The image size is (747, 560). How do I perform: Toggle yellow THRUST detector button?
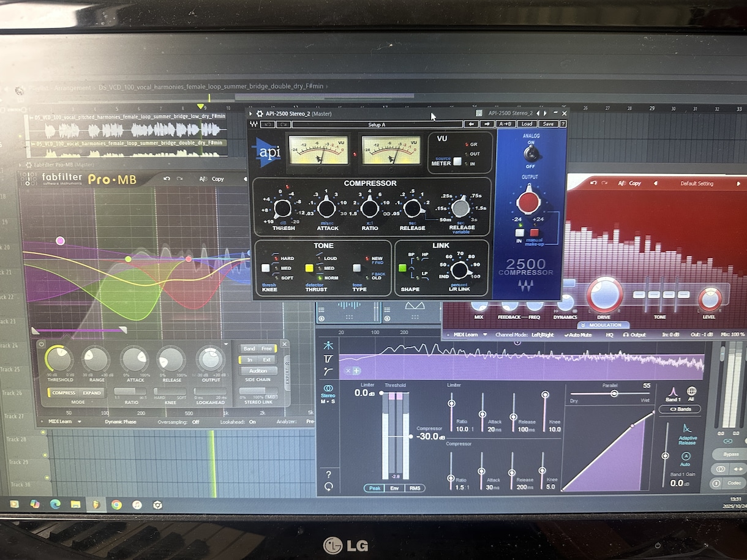(309, 268)
